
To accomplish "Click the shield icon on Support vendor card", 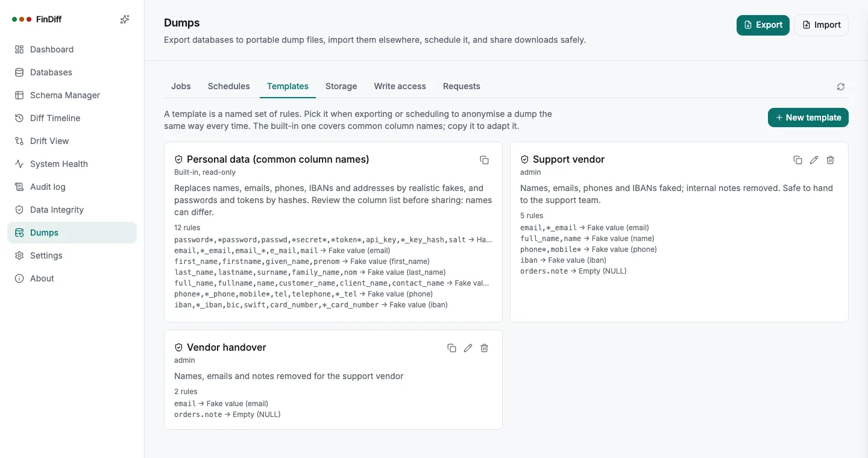I will click(524, 160).
